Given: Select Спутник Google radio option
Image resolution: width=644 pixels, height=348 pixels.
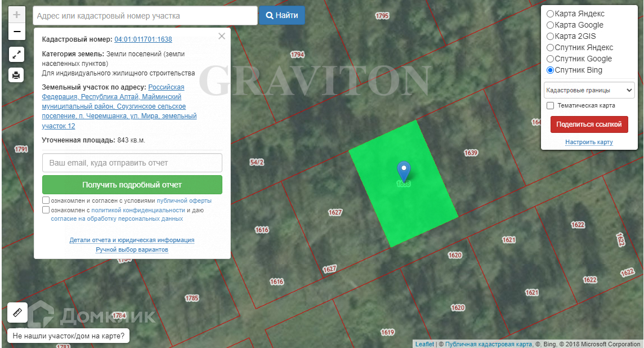Looking at the screenshot, I should point(551,59).
